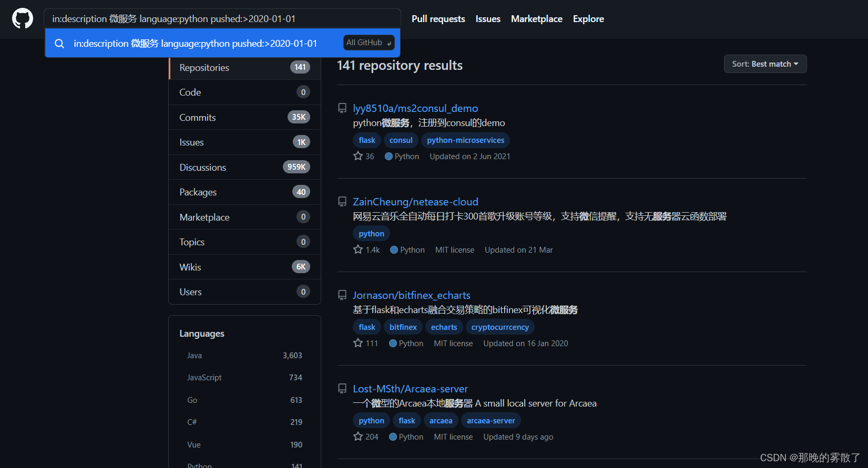Image resolution: width=868 pixels, height=468 pixels.
Task: Filter results by Vue language
Action: coord(244,445)
